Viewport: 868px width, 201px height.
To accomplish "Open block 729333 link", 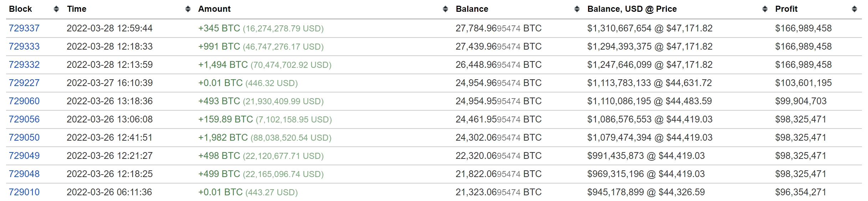I will (x=24, y=46).
